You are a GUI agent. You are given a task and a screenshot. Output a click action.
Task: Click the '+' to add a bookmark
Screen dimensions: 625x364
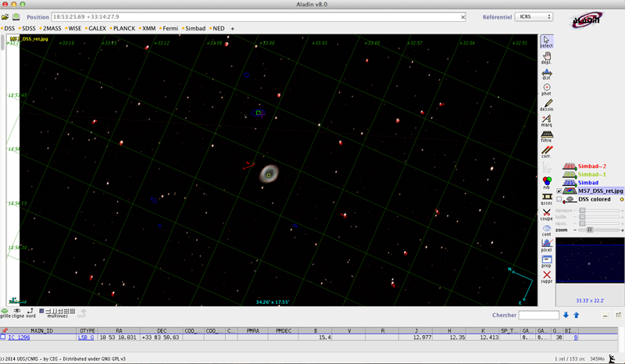232,28
